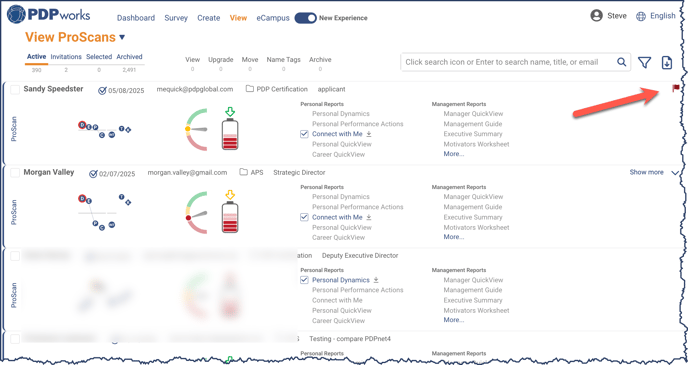
Task: Open the Dashboard menu item
Action: tap(136, 18)
